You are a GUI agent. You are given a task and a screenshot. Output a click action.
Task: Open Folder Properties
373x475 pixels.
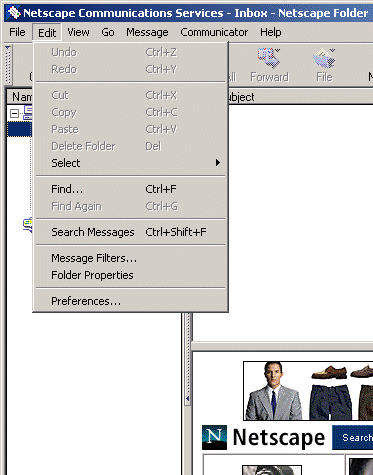(130, 275)
